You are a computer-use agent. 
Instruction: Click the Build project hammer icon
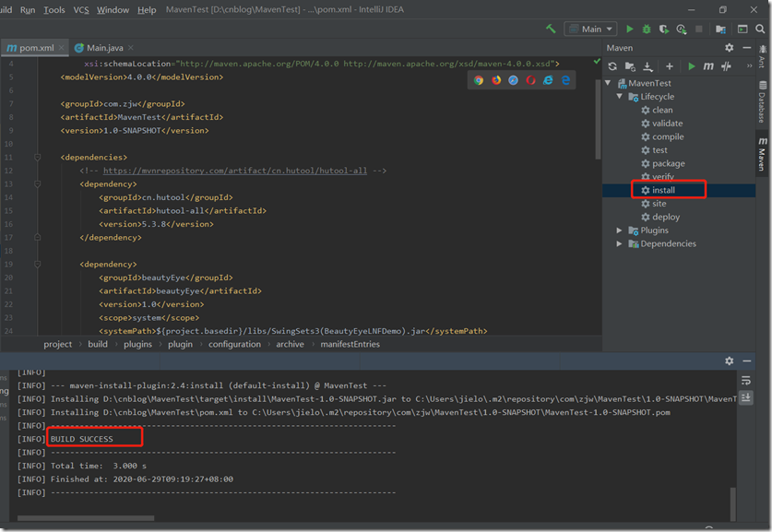(551, 29)
